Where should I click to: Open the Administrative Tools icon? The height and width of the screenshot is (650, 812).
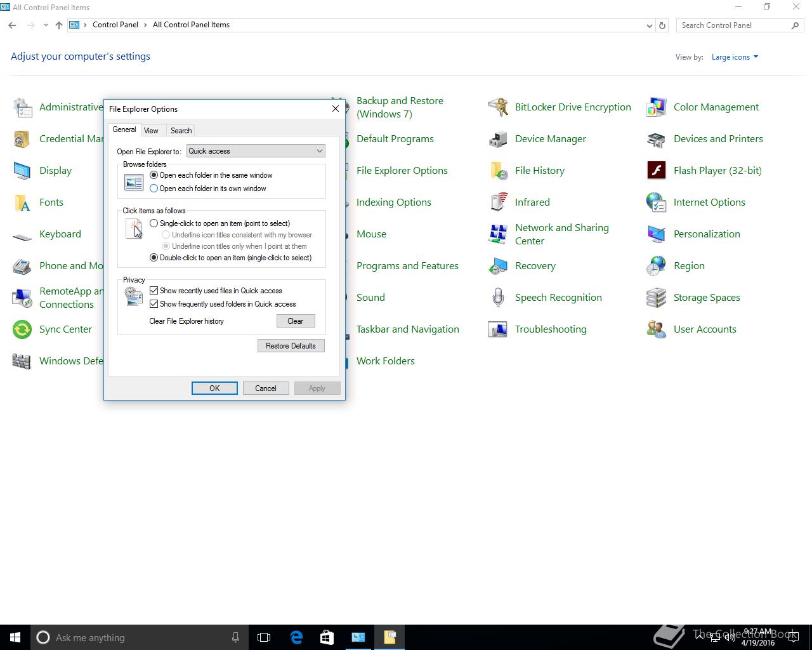(x=22, y=107)
